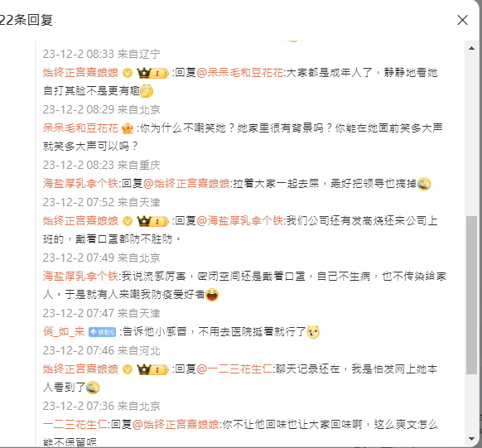Click the thinking emoji after 更有趣
The height and width of the screenshot is (448, 482).
point(147,91)
